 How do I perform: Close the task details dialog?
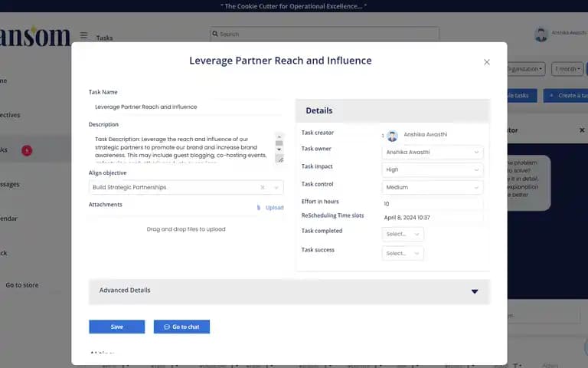(486, 62)
